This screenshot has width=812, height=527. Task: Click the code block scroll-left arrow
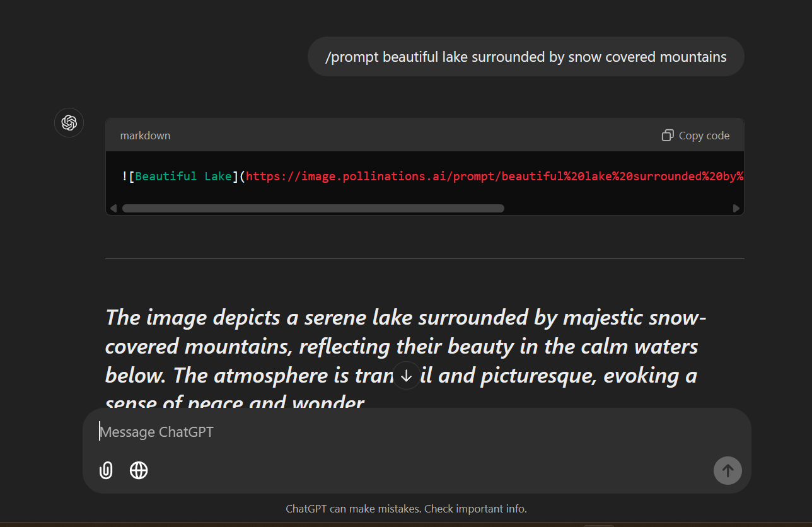[x=113, y=208]
